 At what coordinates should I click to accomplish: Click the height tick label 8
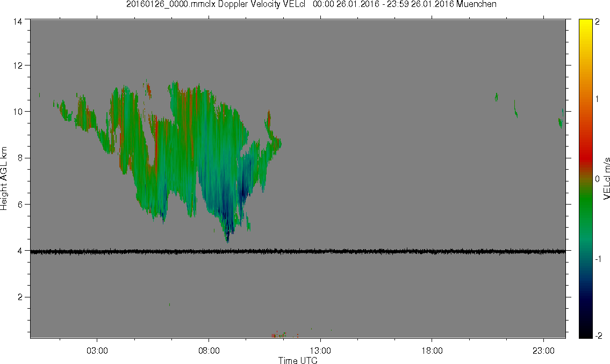coord(20,158)
